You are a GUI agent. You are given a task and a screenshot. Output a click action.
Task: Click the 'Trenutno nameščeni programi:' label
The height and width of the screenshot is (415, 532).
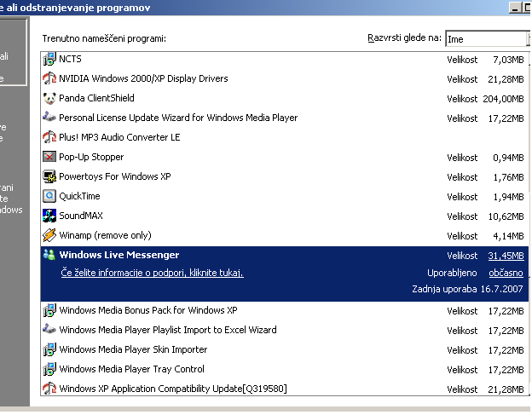(104, 38)
